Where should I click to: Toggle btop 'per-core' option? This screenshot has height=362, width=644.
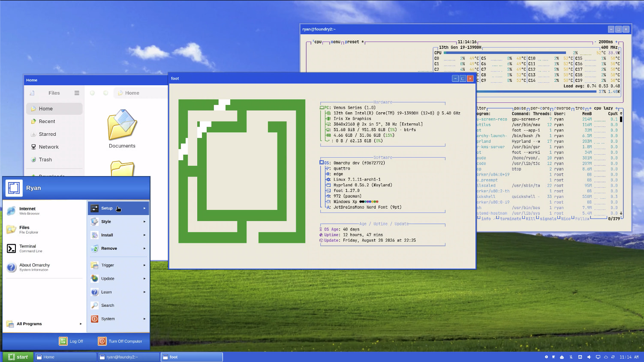[x=540, y=108]
